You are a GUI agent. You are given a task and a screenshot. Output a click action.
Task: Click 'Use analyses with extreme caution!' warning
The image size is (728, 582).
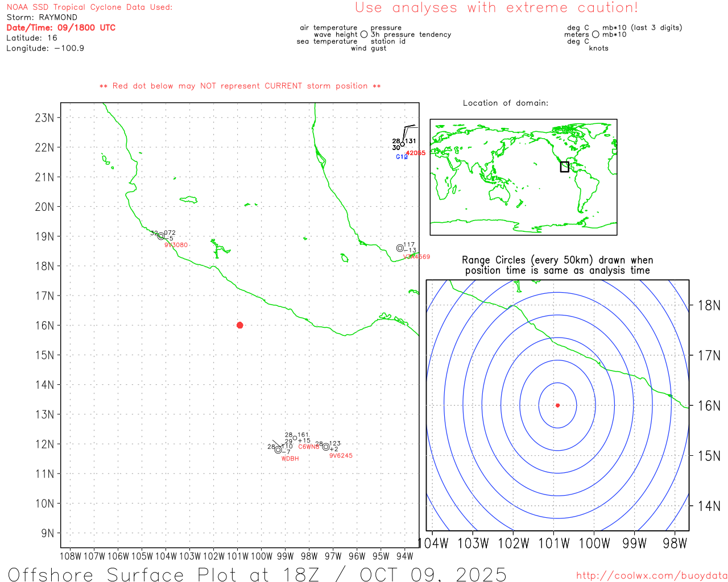[497, 8]
